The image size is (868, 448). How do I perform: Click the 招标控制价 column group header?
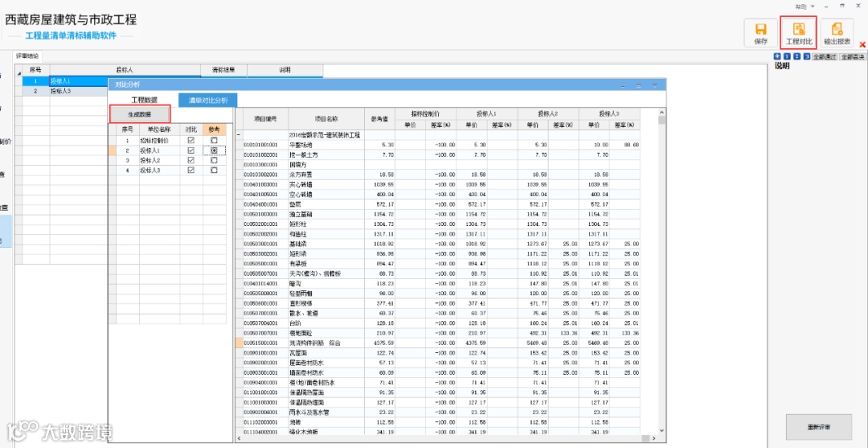coord(426,113)
